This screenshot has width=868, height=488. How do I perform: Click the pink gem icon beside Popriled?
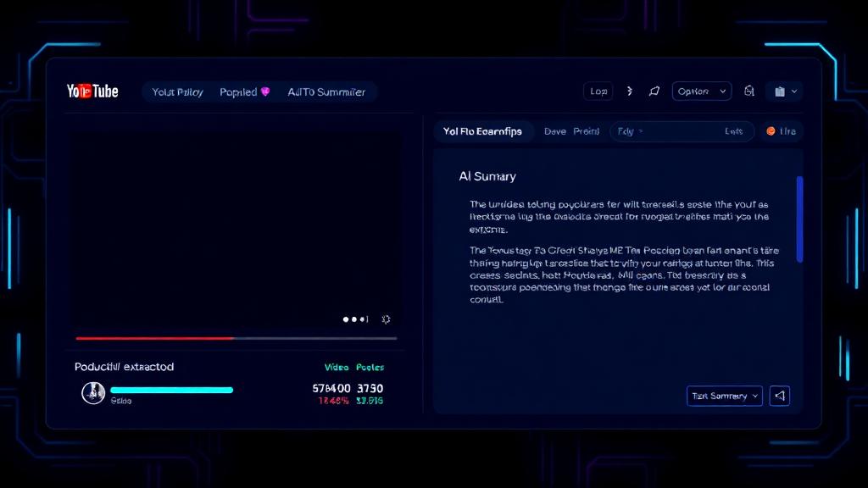coord(265,91)
